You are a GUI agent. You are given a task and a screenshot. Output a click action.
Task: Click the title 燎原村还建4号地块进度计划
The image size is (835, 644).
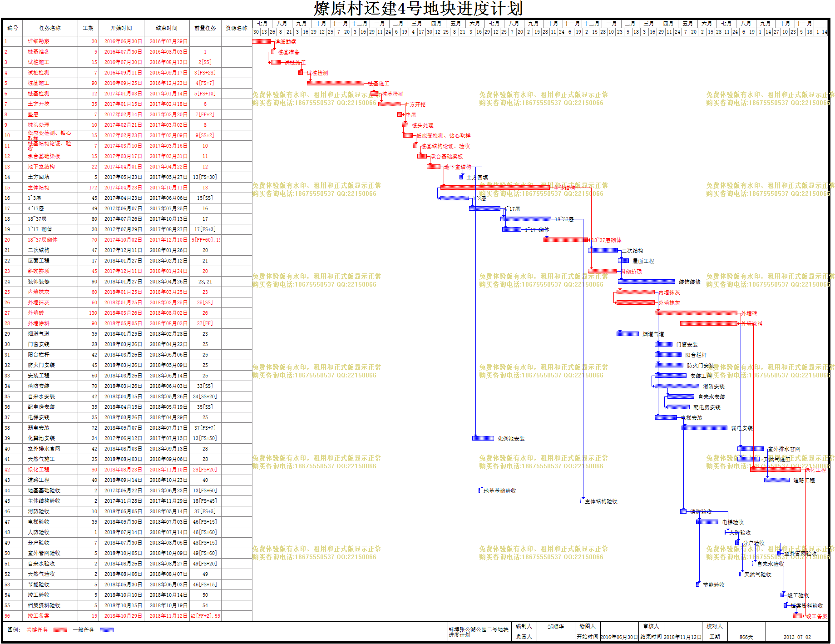(x=418, y=9)
